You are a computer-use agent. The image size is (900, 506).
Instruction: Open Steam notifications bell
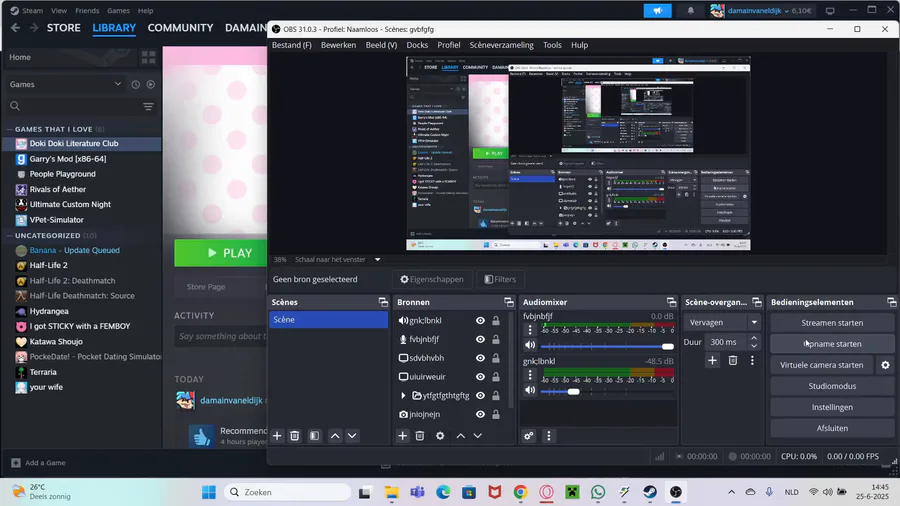point(690,10)
